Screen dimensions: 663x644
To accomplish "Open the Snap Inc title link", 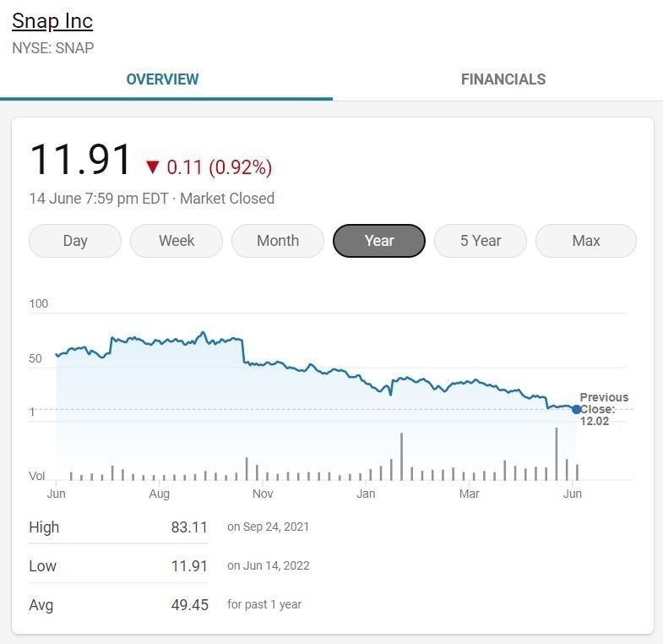I will click(52, 21).
